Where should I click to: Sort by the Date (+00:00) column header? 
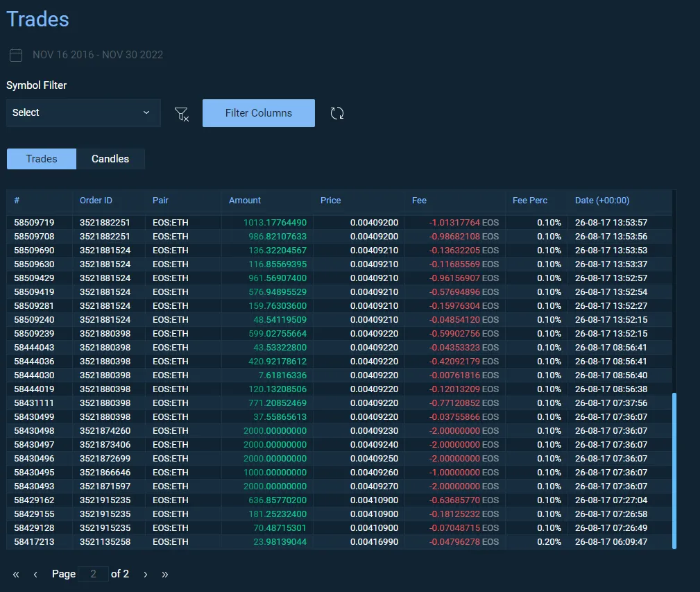(x=601, y=201)
